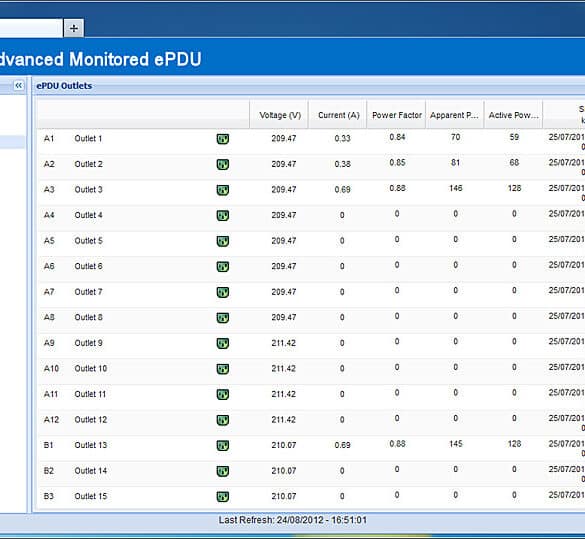Click the green outlet icon for Outlet 8
Viewport: 585px width, 539px height.
coord(223,318)
